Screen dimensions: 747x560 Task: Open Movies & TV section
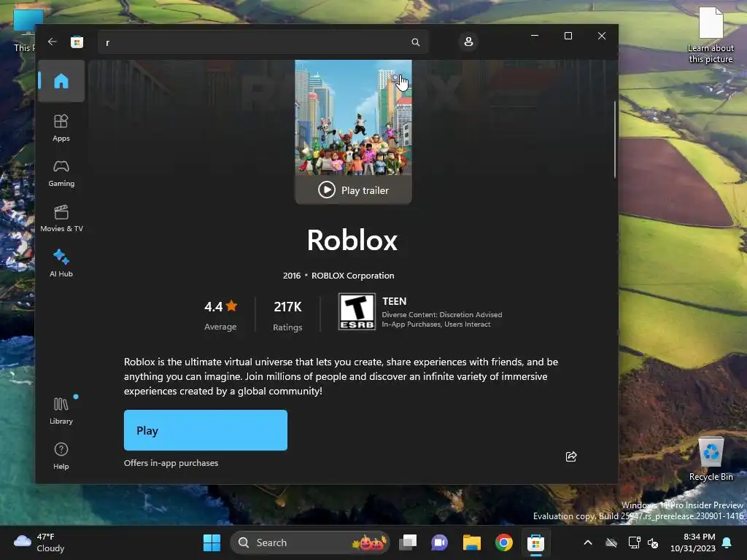[x=61, y=219]
